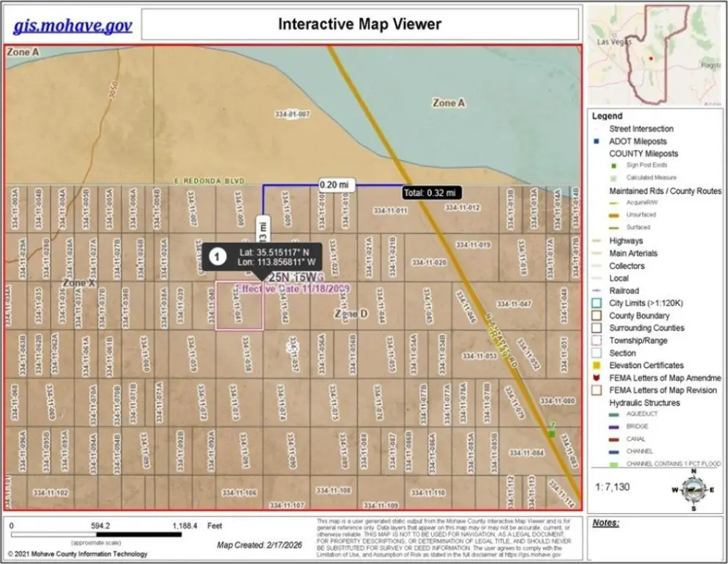
Task: Click the numbered marker 1 on the map
Action: 217,256
